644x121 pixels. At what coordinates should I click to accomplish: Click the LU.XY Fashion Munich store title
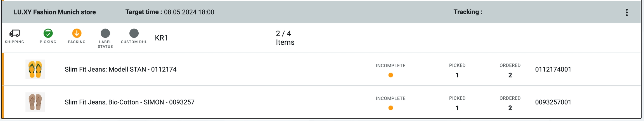click(55, 12)
